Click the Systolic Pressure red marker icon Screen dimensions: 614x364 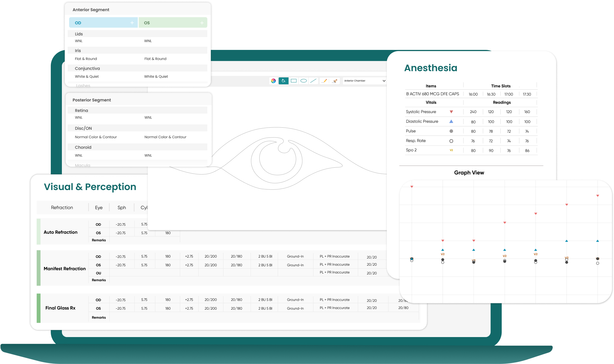pos(451,111)
